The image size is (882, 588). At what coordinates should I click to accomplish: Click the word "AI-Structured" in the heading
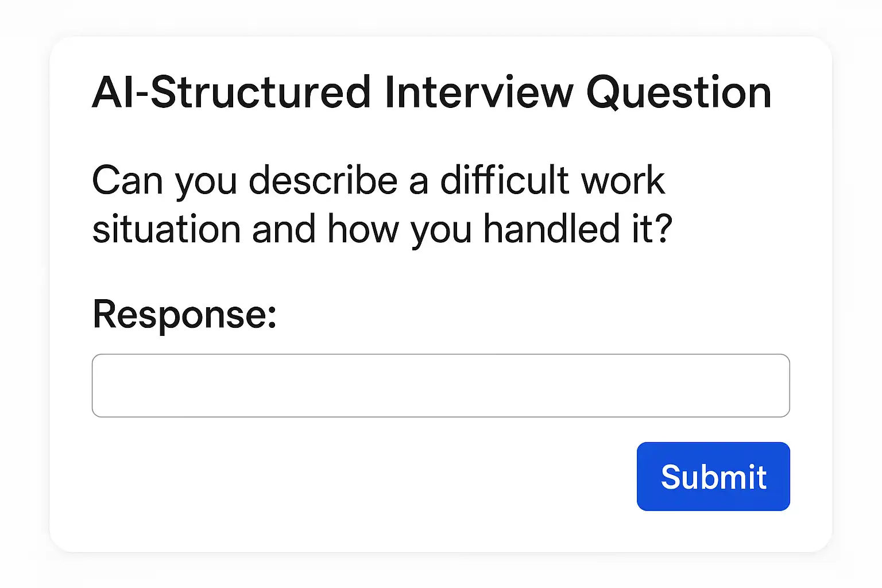click(231, 92)
